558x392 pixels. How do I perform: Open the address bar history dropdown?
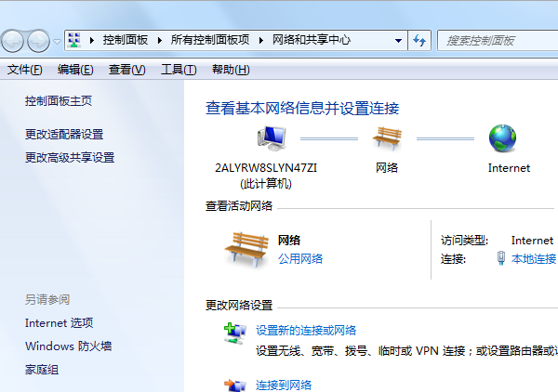pos(399,41)
